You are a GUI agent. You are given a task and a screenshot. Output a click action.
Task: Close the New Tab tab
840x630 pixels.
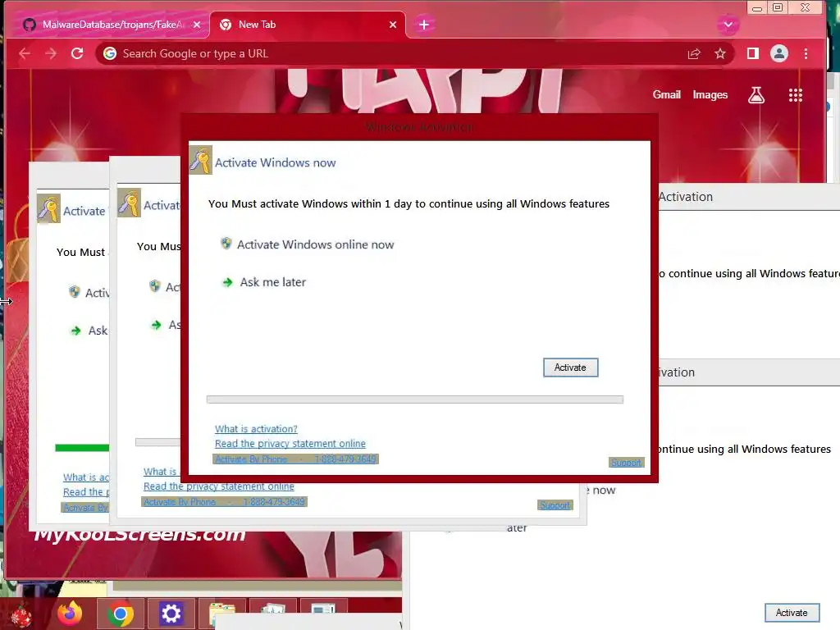click(x=393, y=25)
